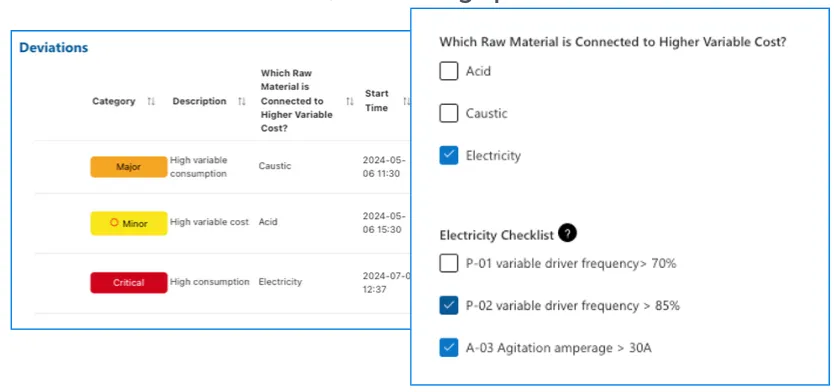The image size is (834, 392).
Task: Sort table by Category column arrows
Action: pos(151,101)
